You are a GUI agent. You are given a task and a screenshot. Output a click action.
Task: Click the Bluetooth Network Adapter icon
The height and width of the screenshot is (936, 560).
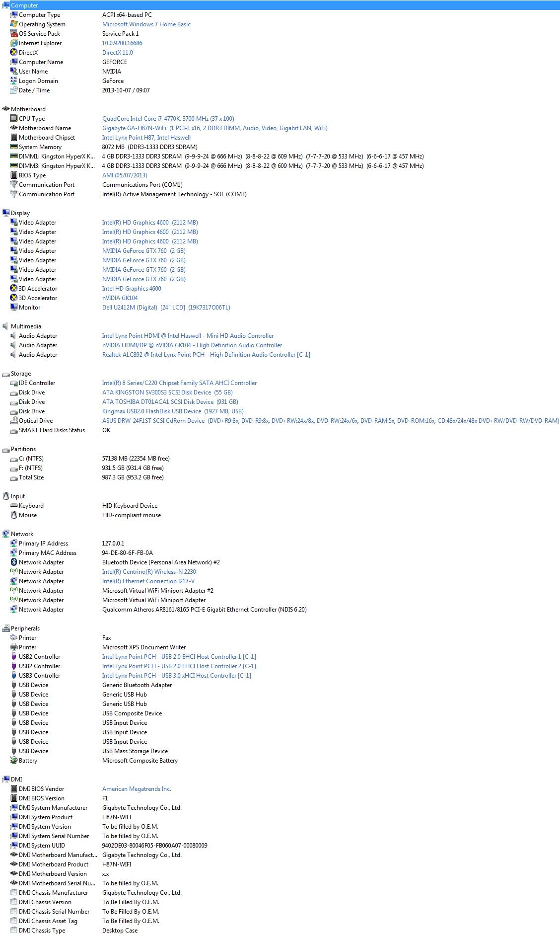point(14,562)
